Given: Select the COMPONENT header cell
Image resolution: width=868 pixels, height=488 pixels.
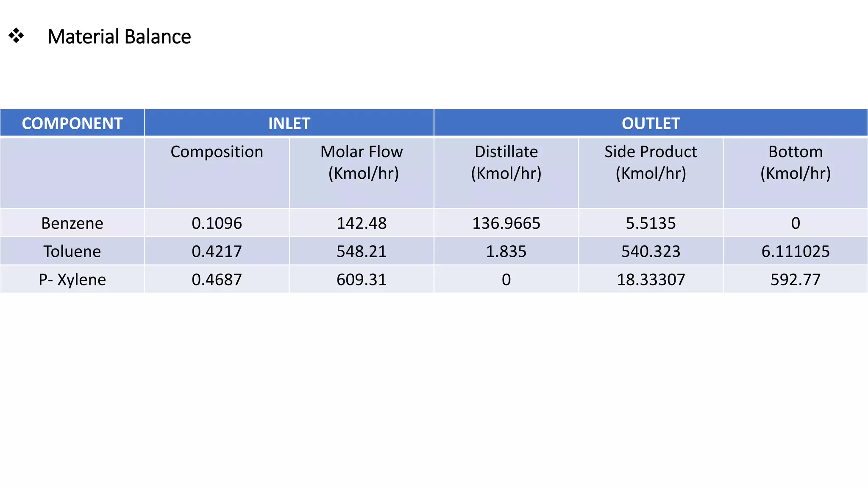Looking at the screenshot, I should (x=72, y=123).
